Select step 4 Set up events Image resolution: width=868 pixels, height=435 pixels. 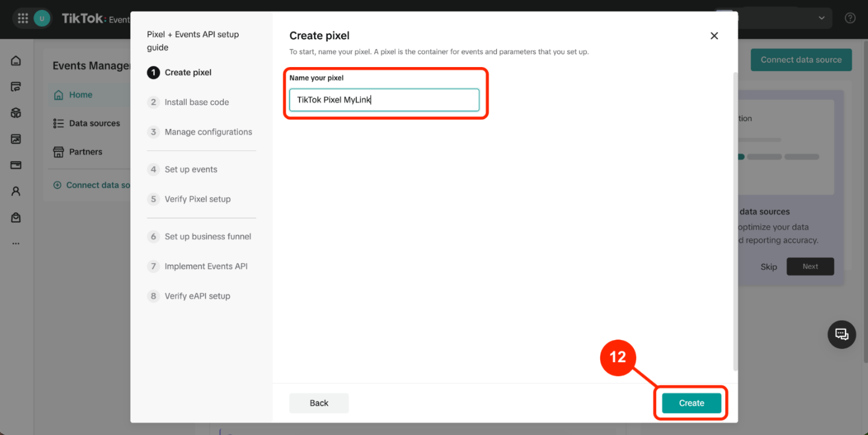(183, 169)
